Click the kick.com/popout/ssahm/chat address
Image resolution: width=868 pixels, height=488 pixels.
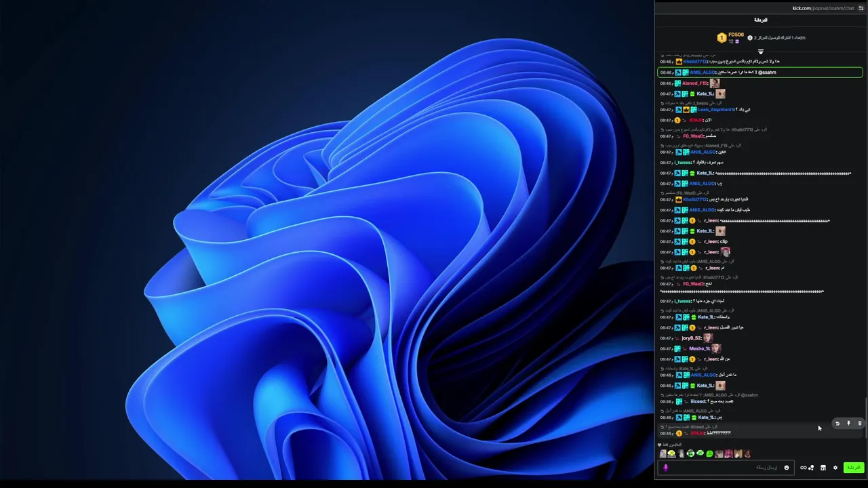click(x=823, y=8)
